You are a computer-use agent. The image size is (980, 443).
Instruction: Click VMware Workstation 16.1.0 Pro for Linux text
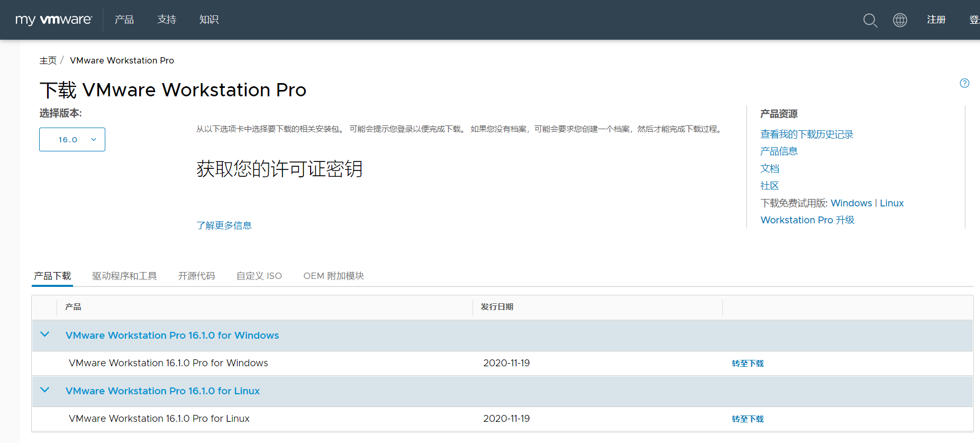(159, 419)
